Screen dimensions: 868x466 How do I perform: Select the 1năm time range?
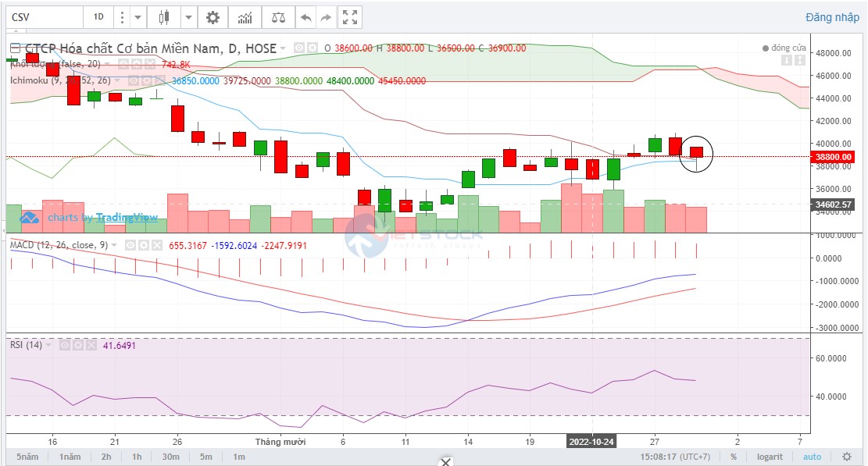(x=70, y=457)
